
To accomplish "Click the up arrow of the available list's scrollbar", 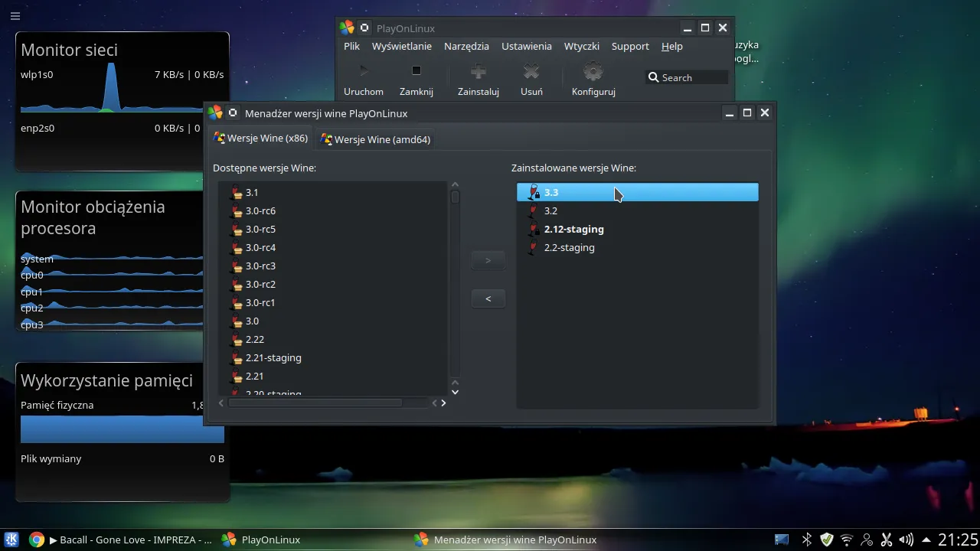I will point(455,185).
